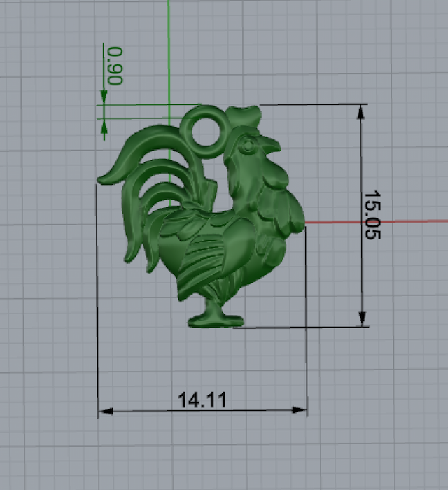Click the rooster's foot base
This screenshot has width=448, height=490.
216,321
